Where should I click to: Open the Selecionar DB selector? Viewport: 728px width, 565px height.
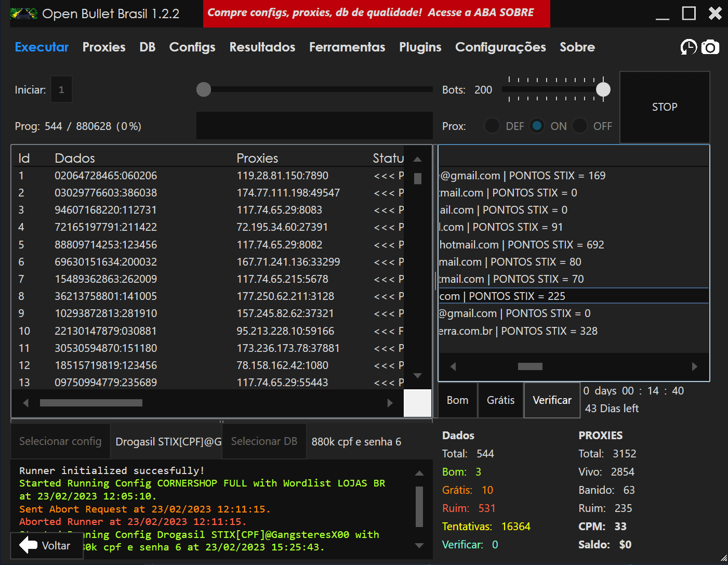click(x=264, y=441)
